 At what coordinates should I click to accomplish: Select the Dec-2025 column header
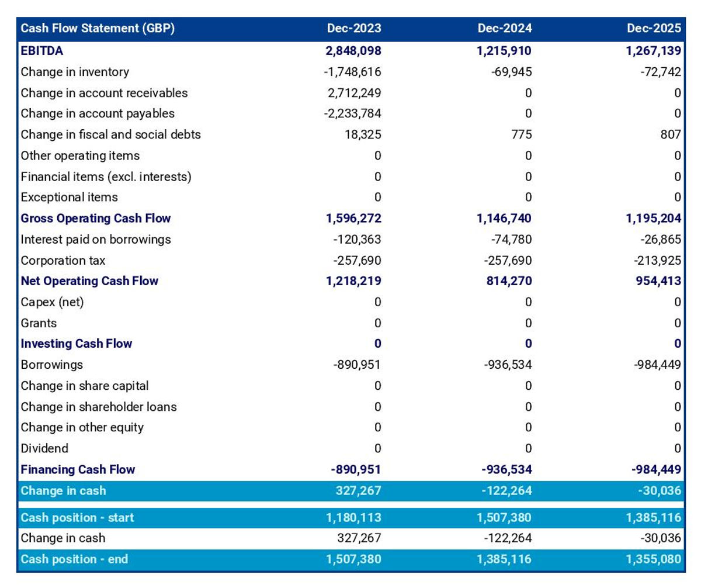[x=654, y=29]
